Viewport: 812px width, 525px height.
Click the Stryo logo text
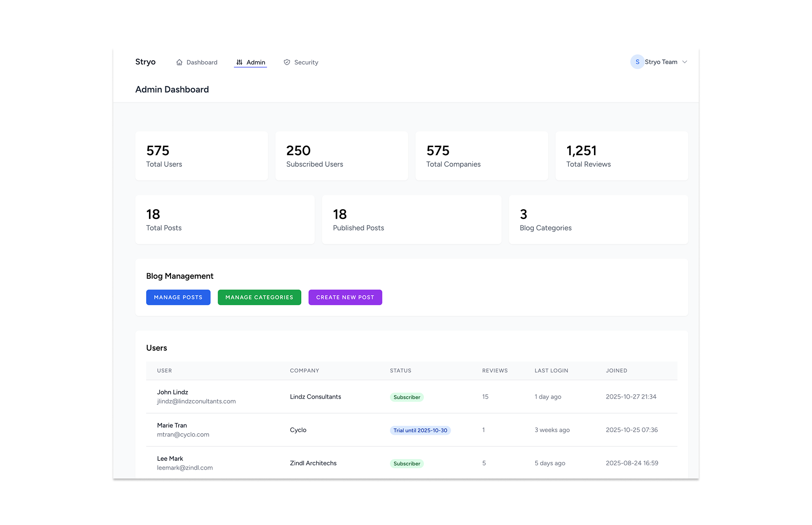coord(145,62)
